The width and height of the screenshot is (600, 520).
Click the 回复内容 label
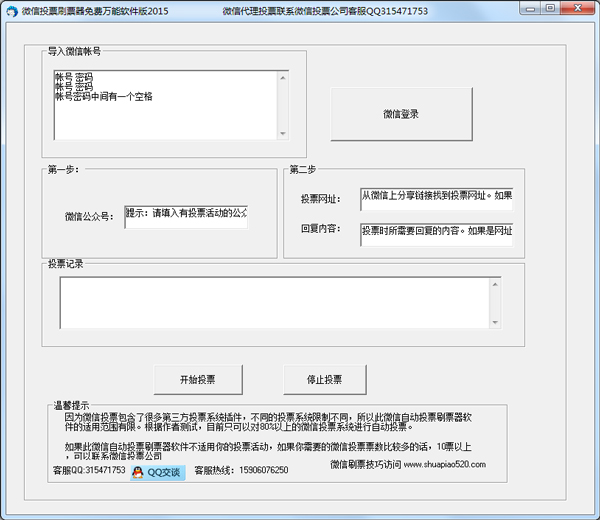320,229
